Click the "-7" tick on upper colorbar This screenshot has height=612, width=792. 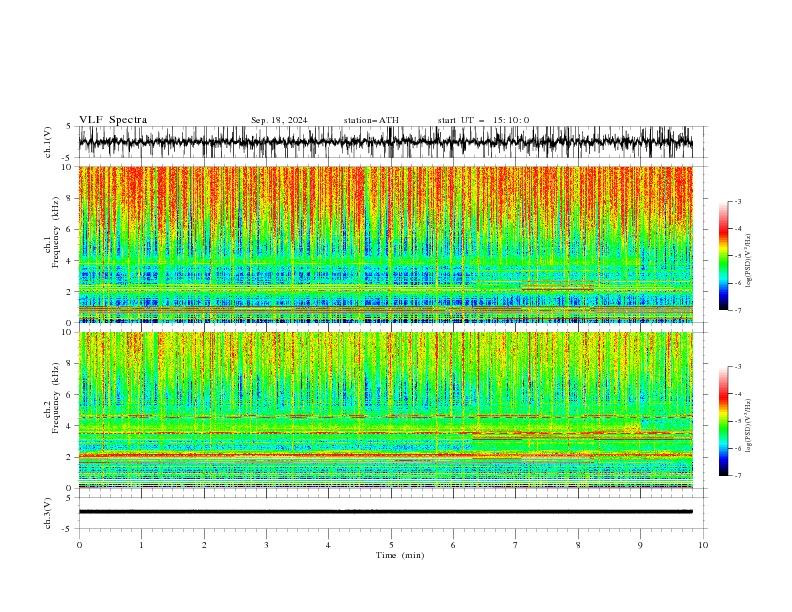738,310
